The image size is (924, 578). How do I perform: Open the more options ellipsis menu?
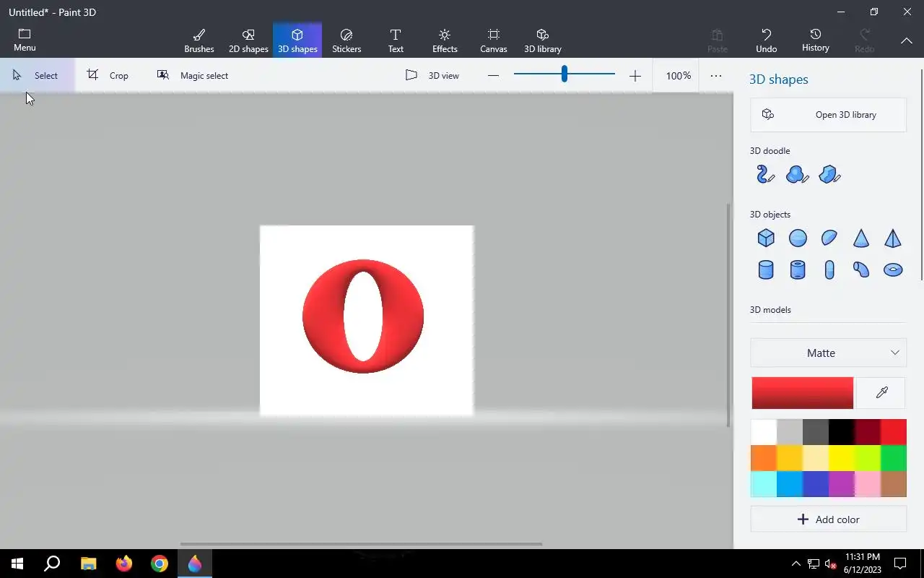[x=716, y=75]
